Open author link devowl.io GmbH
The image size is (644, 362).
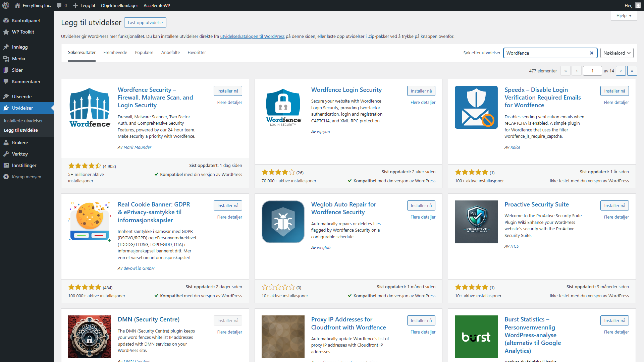coord(139,268)
